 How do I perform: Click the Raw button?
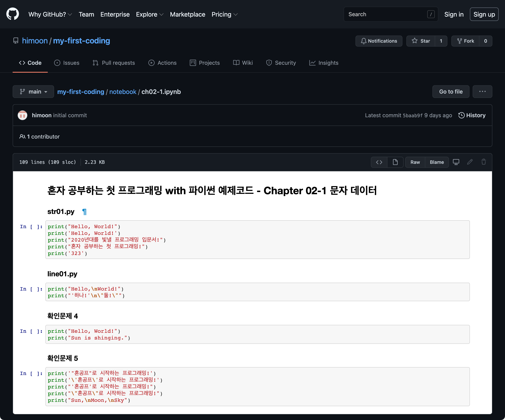point(415,162)
